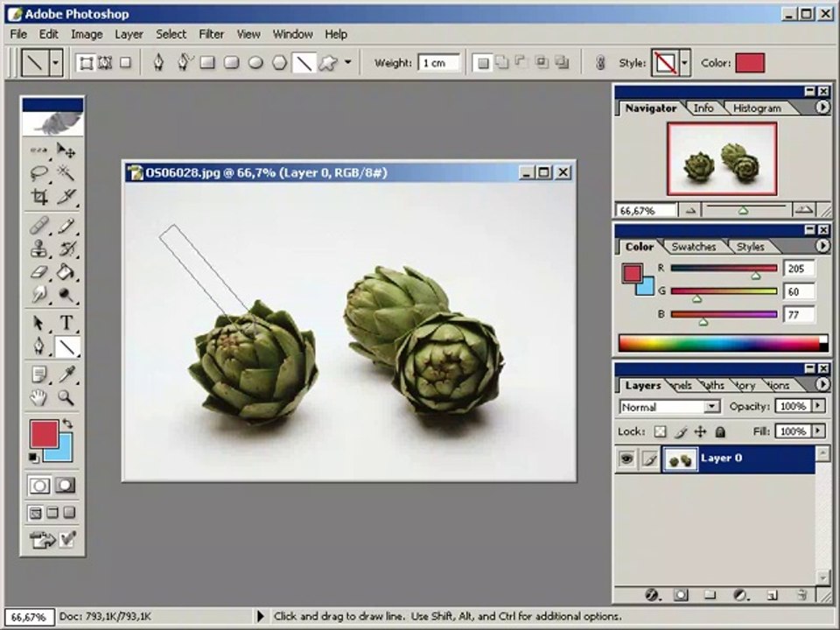Screen dimensions: 840x630
Task: Open geometry options arrow beside Custom Shape
Action: (347, 62)
